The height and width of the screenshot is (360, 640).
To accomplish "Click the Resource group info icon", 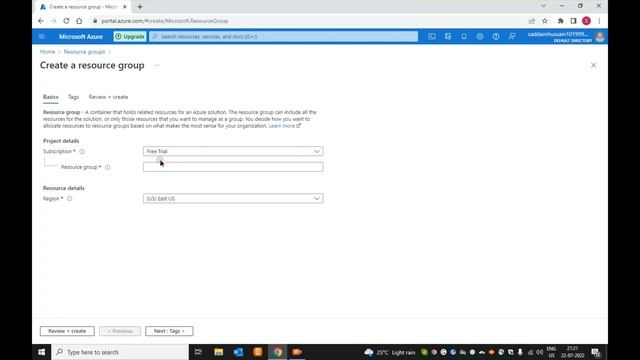I will 108,167.
